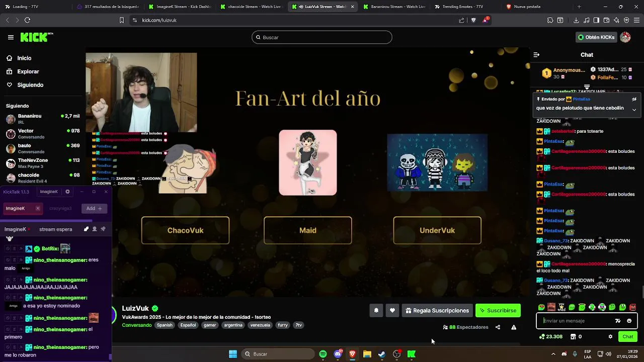Vote for the ChacoVuk option

[x=185, y=230]
